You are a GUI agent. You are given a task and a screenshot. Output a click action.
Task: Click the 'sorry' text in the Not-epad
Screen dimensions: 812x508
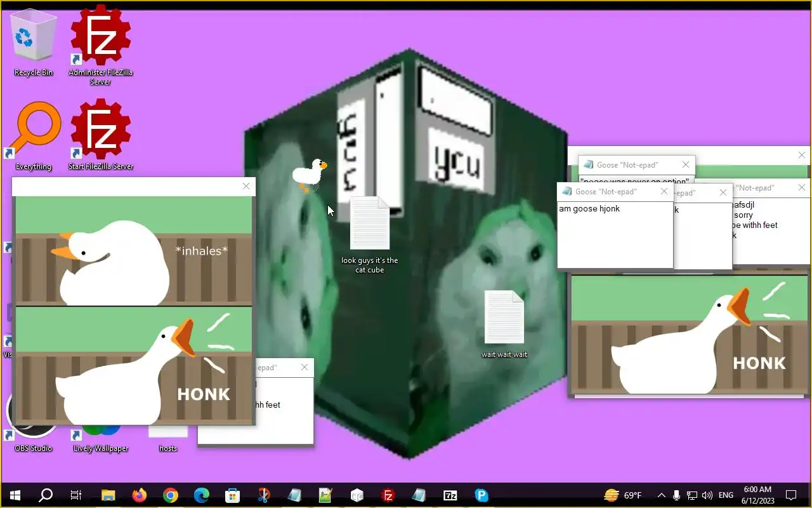pos(743,215)
